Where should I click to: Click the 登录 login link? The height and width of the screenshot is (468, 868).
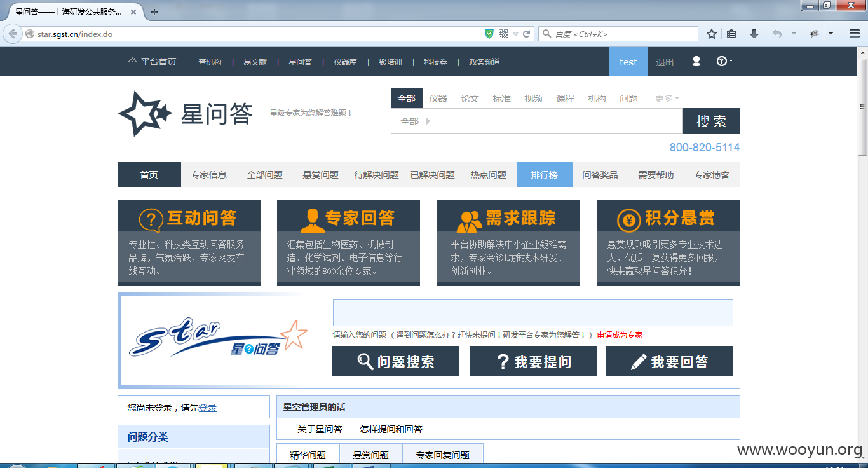[x=208, y=408]
